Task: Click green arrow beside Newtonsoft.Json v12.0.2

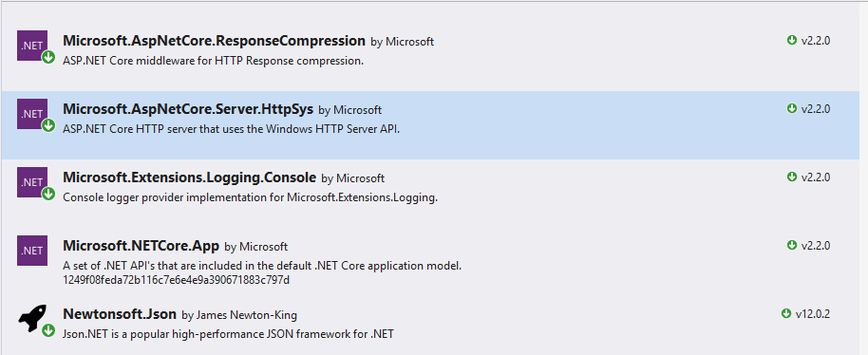Action: tap(786, 314)
